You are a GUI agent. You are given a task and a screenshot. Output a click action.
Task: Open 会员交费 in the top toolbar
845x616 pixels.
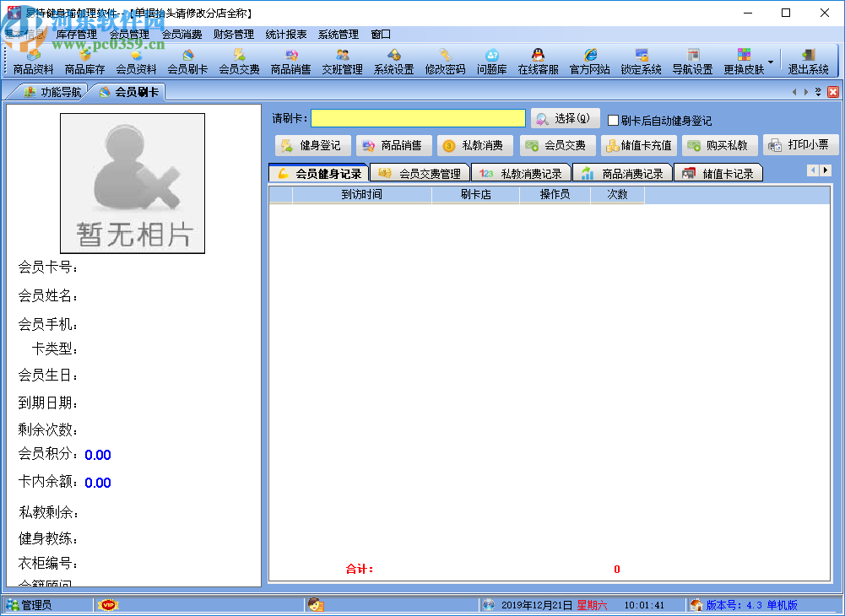[239, 62]
